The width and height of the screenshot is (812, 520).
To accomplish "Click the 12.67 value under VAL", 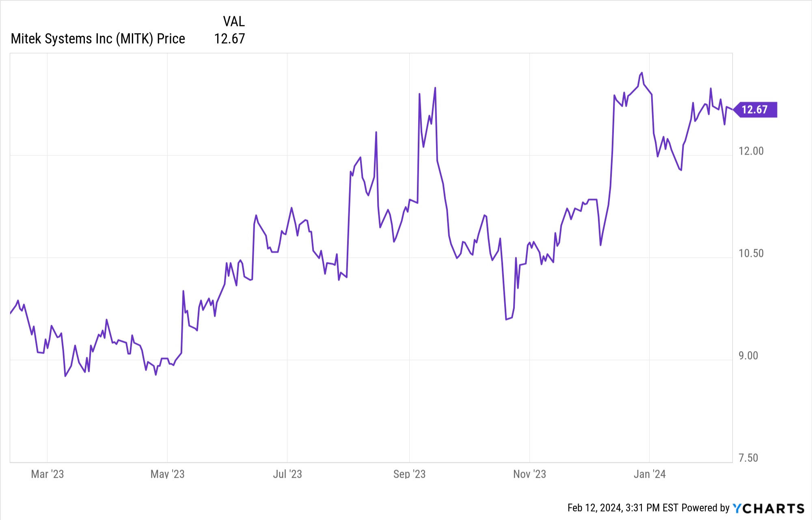I will pos(229,39).
